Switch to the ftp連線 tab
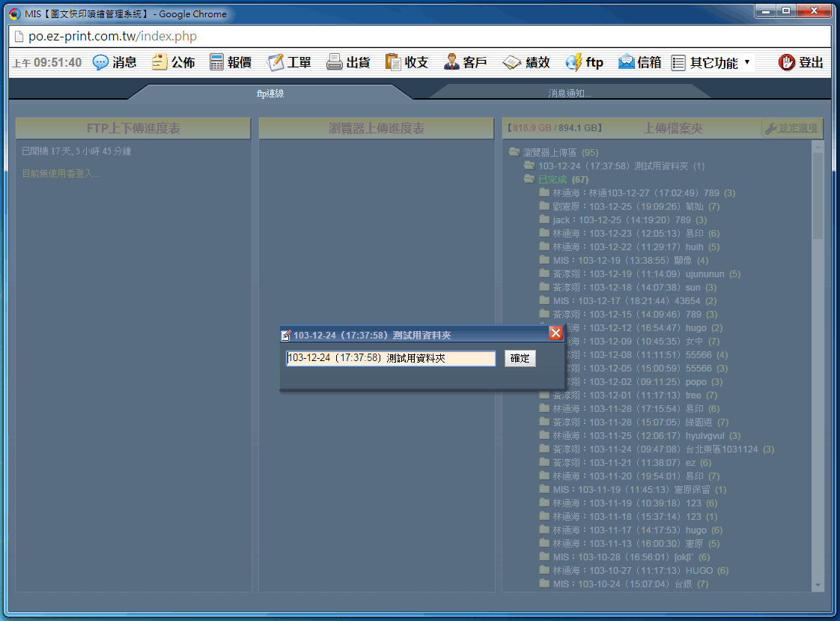Screen dimensions: 840x621 pyautogui.click(x=270, y=94)
